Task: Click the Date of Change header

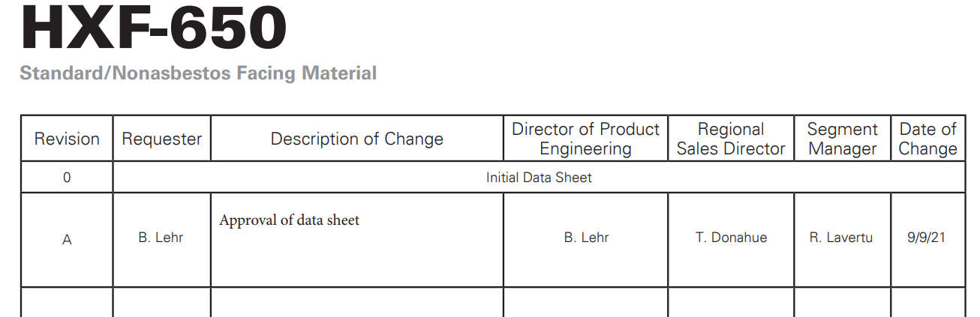Action: (928, 139)
